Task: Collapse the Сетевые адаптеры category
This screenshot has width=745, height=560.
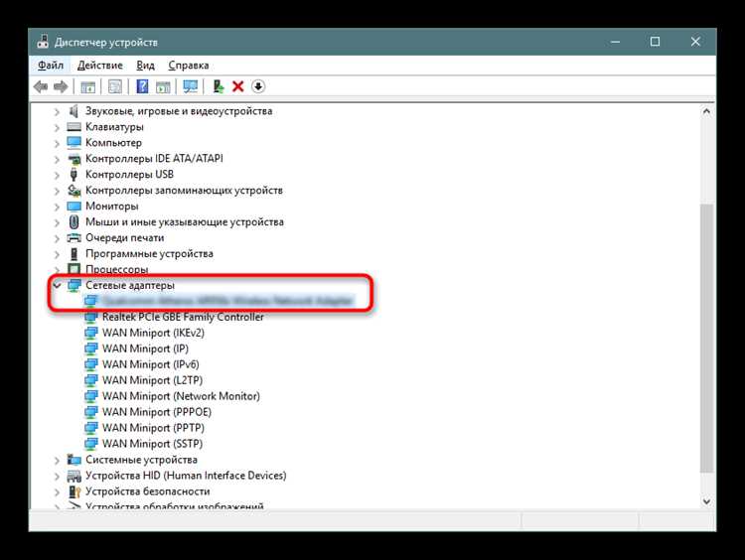Action: [x=57, y=286]
